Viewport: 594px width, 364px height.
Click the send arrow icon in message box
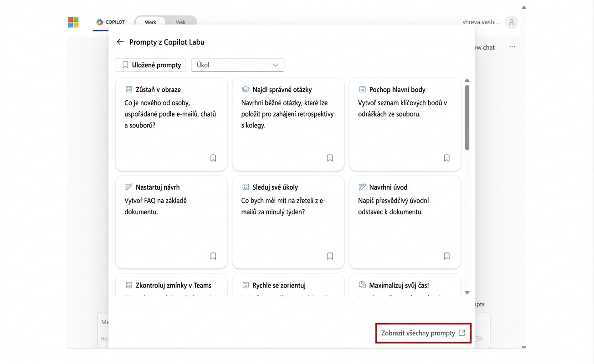479,339
